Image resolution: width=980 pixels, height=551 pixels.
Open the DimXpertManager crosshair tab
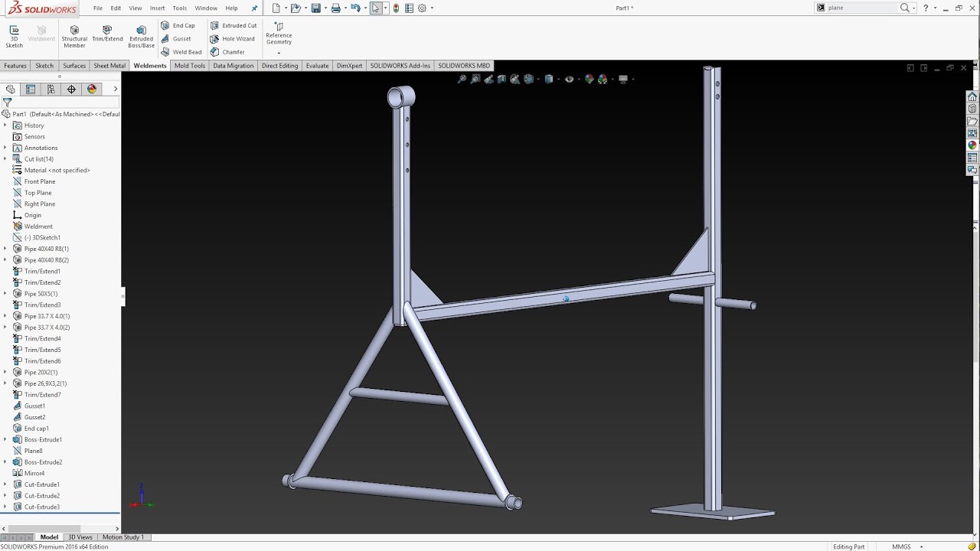click(72, 90)
